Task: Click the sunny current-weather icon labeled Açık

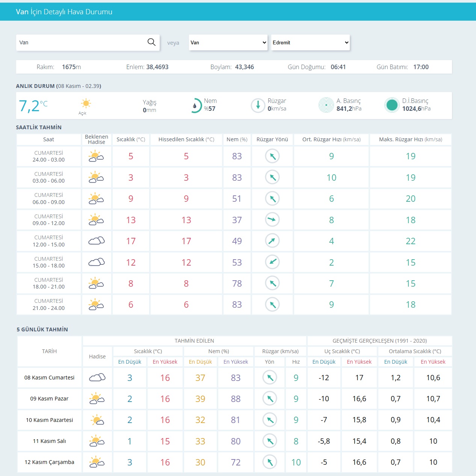Action: 86,103
